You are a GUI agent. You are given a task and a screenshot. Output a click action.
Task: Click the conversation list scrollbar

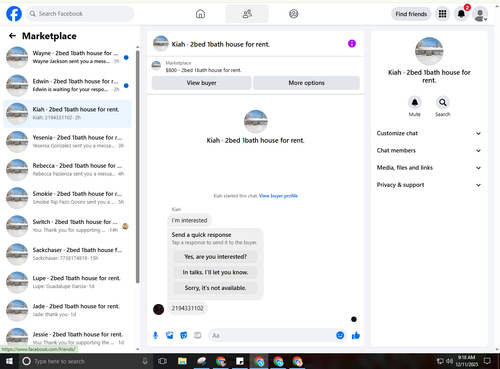tap(138, 167)
